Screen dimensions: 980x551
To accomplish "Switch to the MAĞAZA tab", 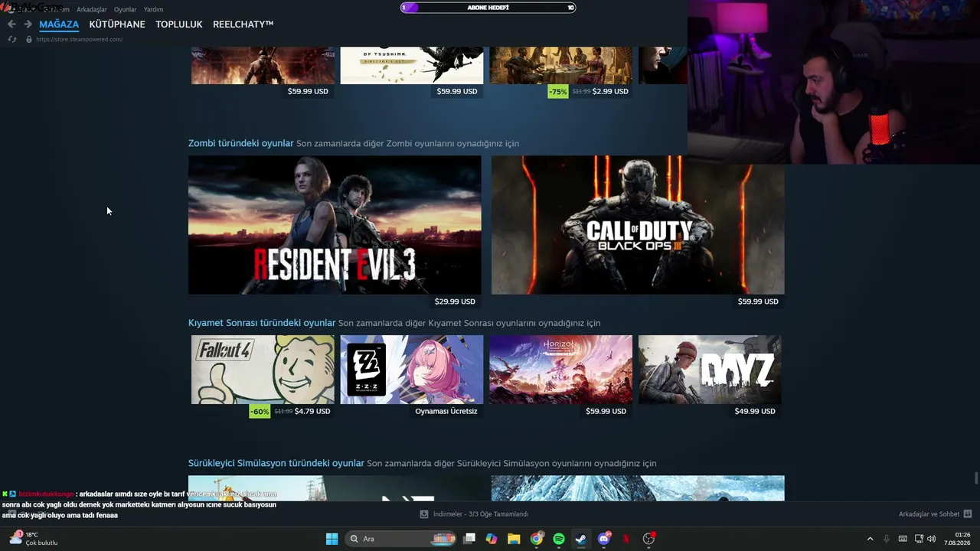I will click(59, 24).
